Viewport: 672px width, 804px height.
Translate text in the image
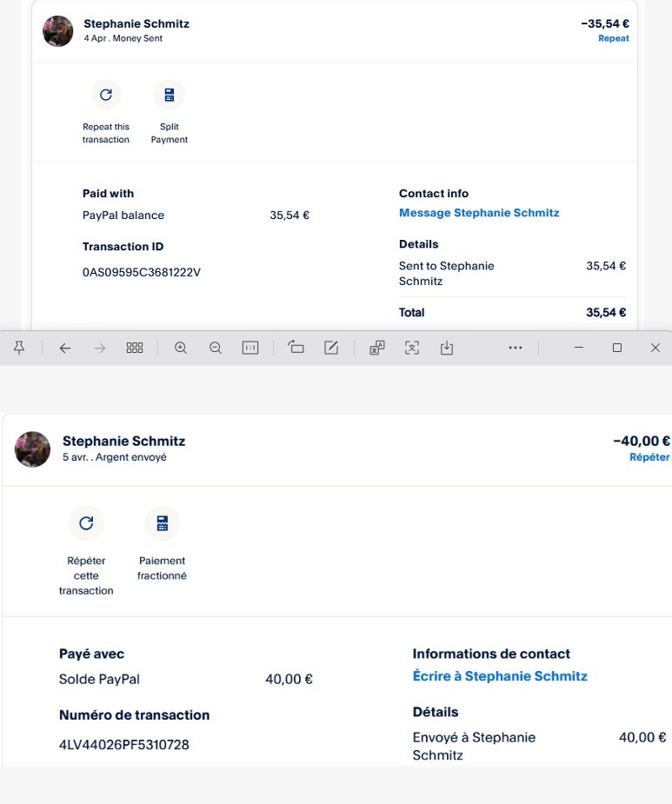tap(377, 348)
